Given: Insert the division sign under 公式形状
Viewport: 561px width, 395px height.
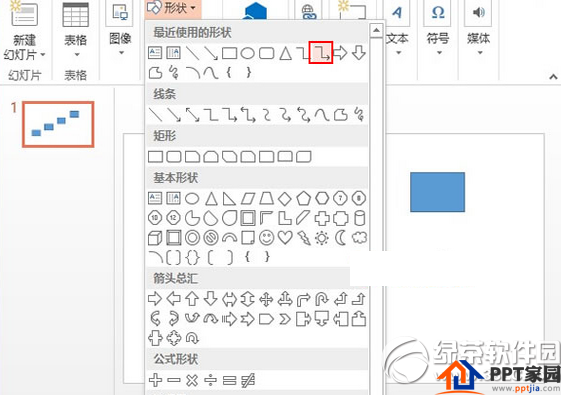Looking at the screenshot, I should [x=211, y=380].
